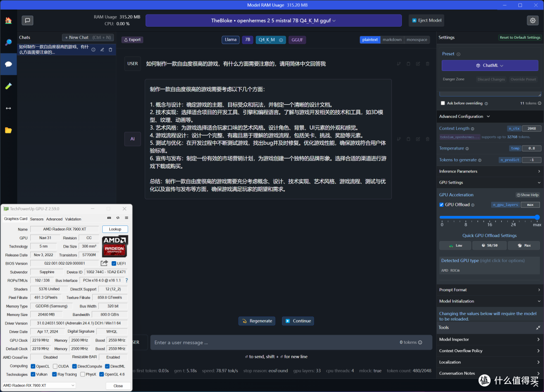Open My Models folder sidebar icon
544x392 pixels.
(x=8, y=130)
